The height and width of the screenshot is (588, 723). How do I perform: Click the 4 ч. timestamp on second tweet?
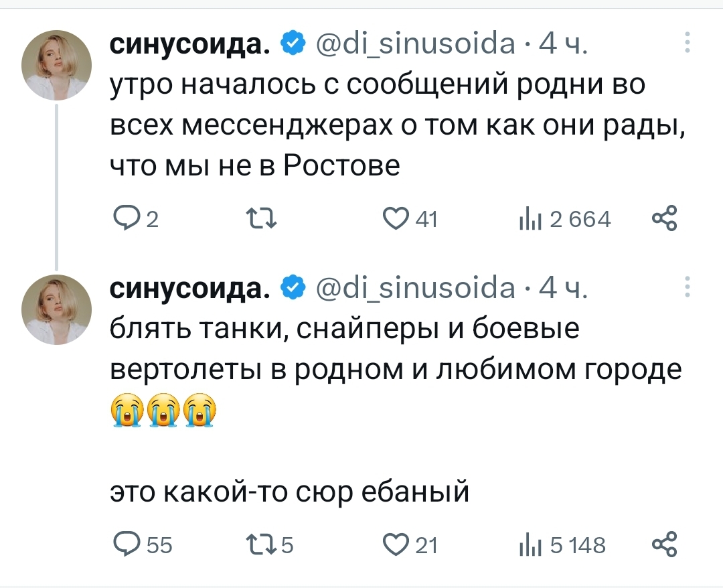(x=564, y=288)
